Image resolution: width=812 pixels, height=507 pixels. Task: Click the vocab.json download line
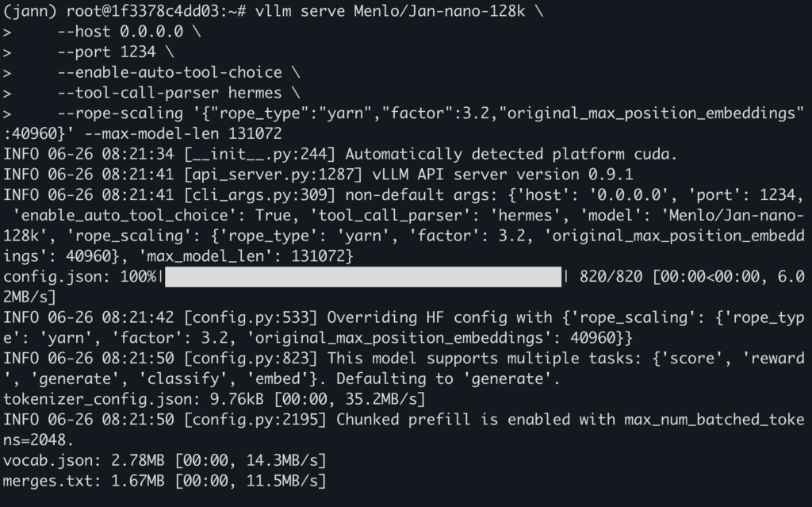(x=164, y=460)
